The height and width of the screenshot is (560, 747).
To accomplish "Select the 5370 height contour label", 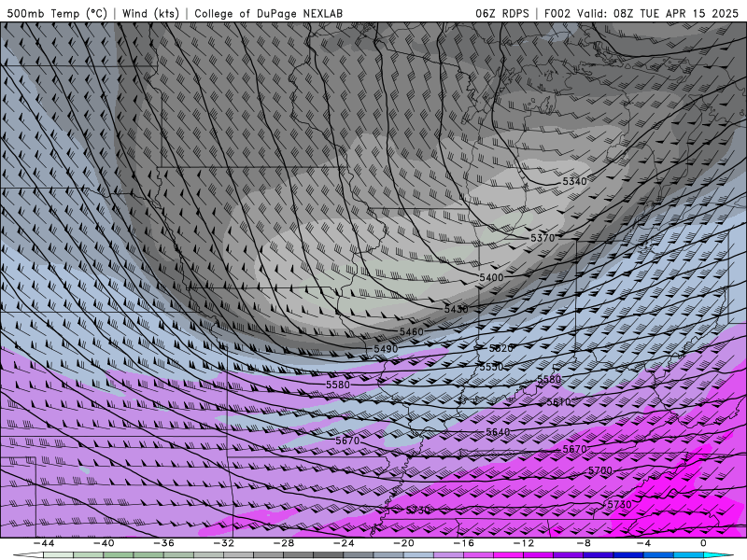I will point(543,238).
